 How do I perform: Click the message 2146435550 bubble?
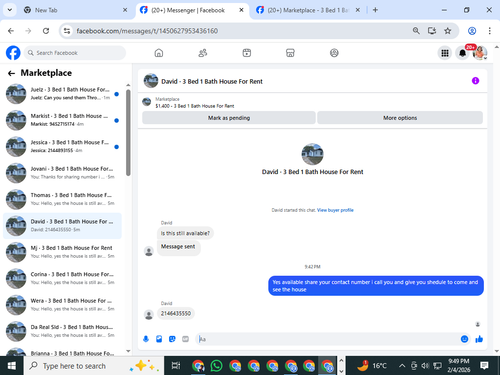click(x=176, y=313)
